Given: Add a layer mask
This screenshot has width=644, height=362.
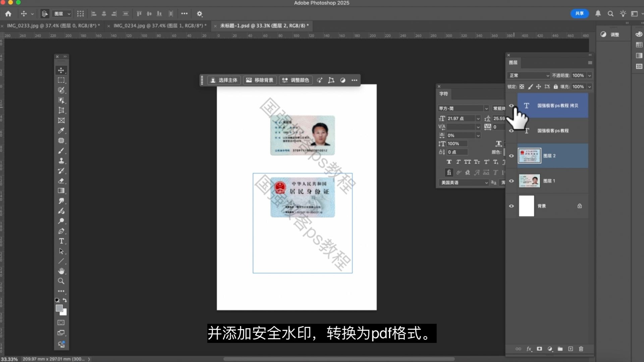Looking at the screenshot, I should coord(539,349).
